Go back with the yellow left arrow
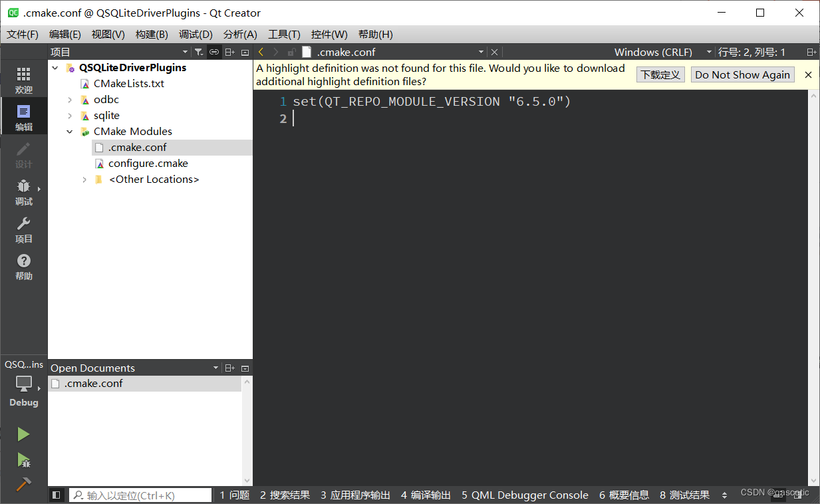Viewport: 820px width, 504px height. (261, 52)
